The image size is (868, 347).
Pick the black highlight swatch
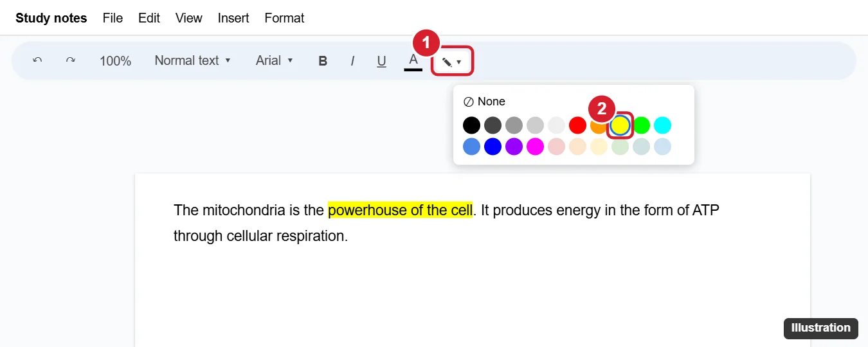click(x=471, y=125)
